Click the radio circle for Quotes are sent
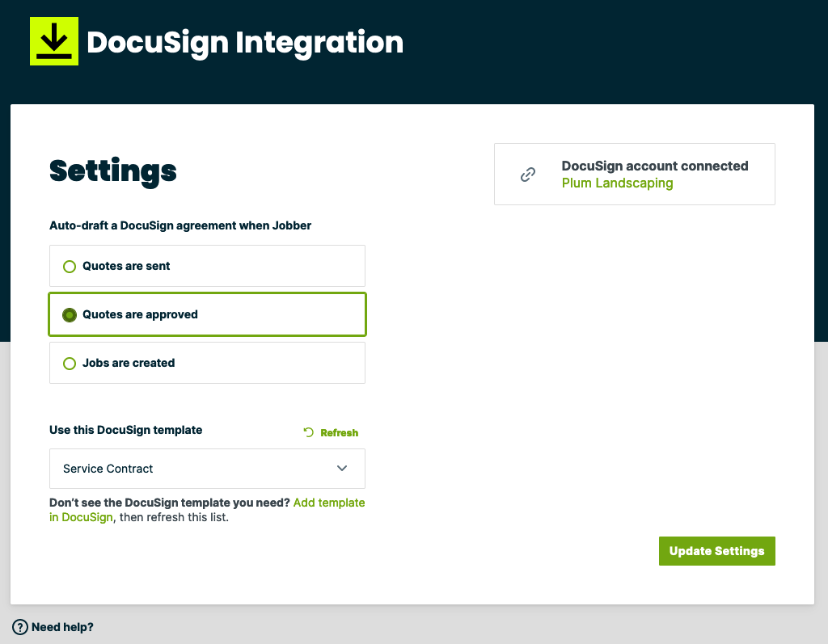 70,266
